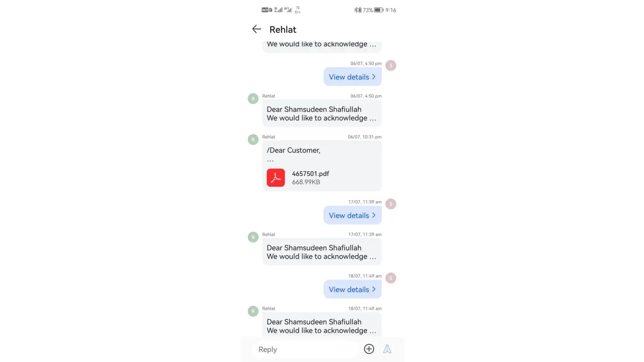Tap the send arrow icon
This screenshot has height=362, width=644.
coord(387,349)
